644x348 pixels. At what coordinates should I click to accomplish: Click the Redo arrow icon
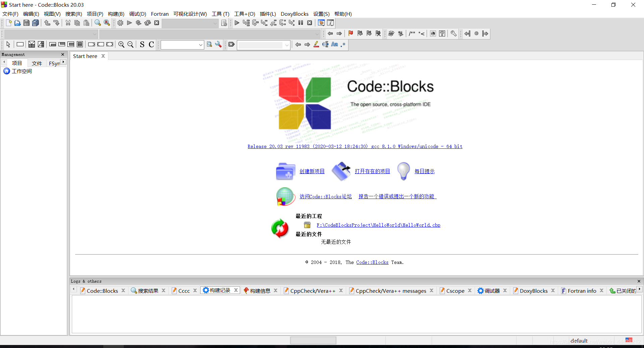coord(56,23)
